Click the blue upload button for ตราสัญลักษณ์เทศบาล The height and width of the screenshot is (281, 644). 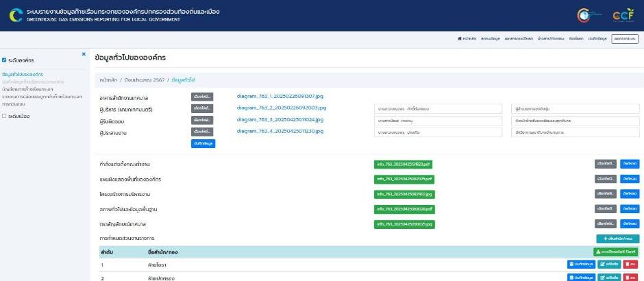(629, 224)
